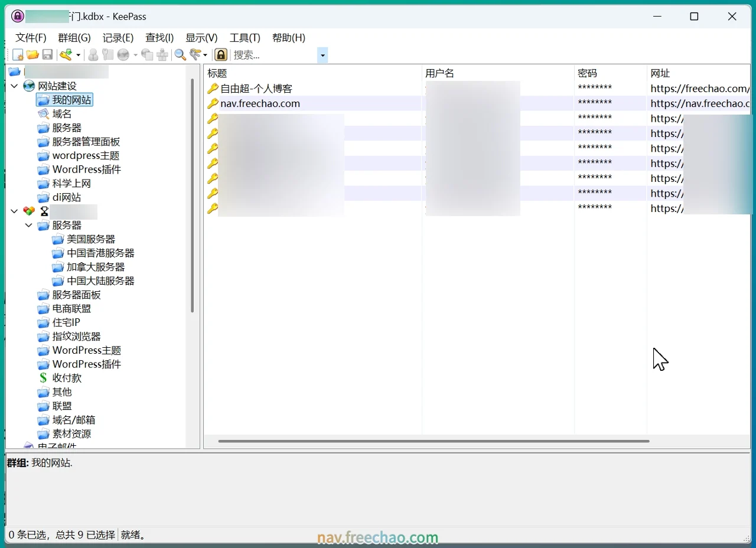Click the Lock Workspace padlock icon
Screen dimensions: 756x548
click(221, 55)
